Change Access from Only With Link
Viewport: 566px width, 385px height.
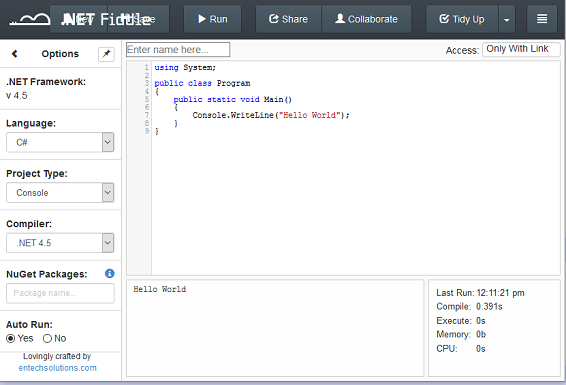tap(521, 49)
